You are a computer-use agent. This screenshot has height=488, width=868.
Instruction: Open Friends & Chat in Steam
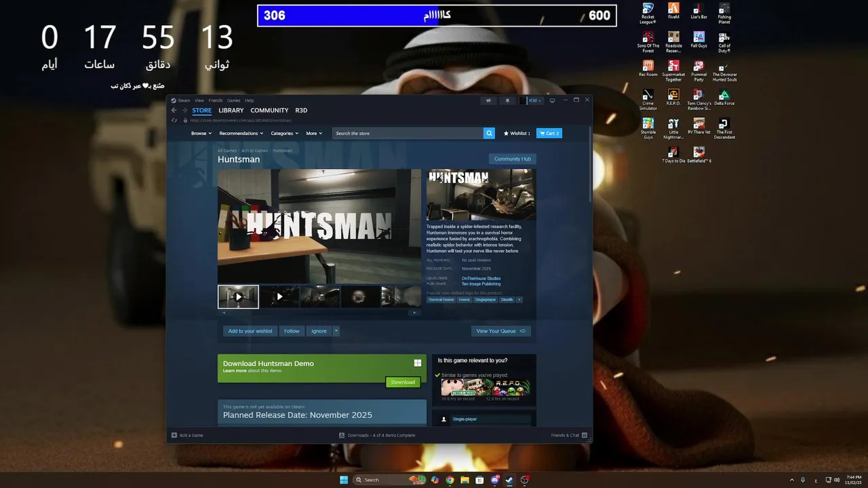pyautogui.click(x=569, y=435)
